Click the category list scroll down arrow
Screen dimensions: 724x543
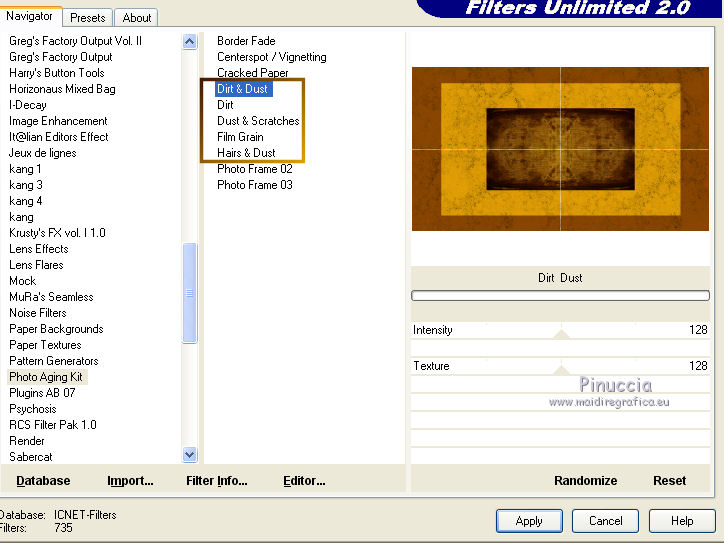pos(189,455)
